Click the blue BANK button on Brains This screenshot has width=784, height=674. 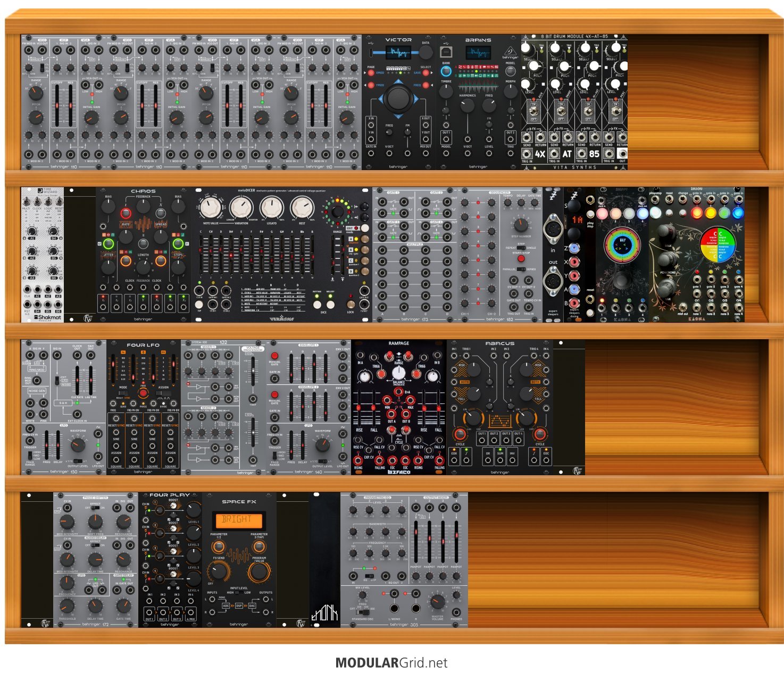(x=446, y=71)
